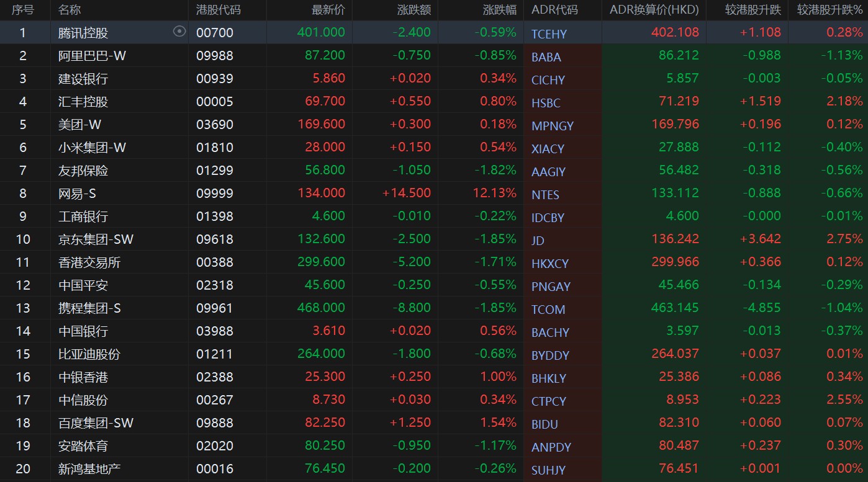Select the 友邦保险 stock name
The height and width of the screenshot is (482, 868).
tap(83, 171)
